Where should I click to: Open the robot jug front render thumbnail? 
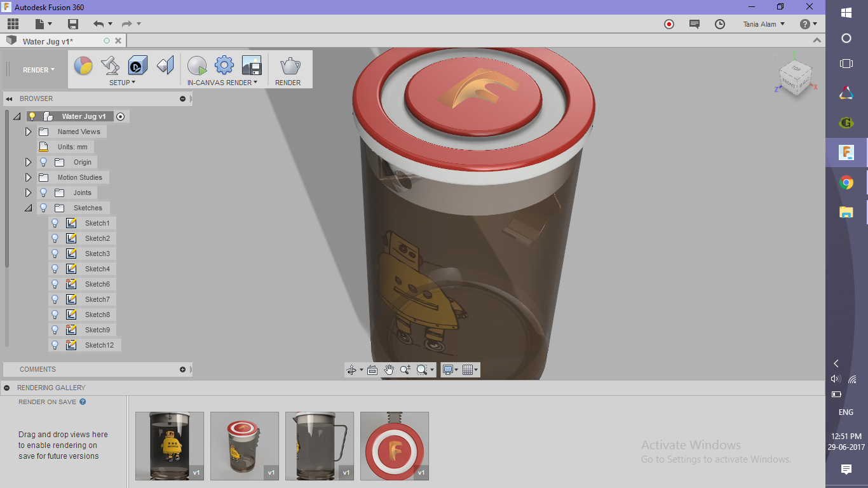[x=170, y=446]
